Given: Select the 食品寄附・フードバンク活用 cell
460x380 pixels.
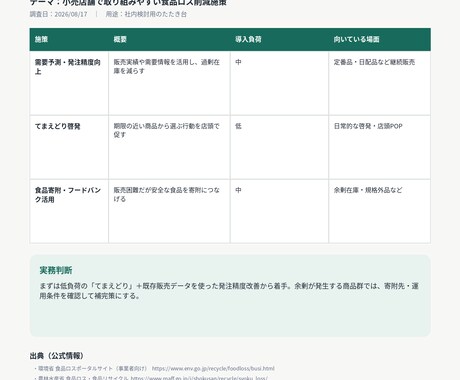Looking at the screenshot, I should tap(69, 211).
